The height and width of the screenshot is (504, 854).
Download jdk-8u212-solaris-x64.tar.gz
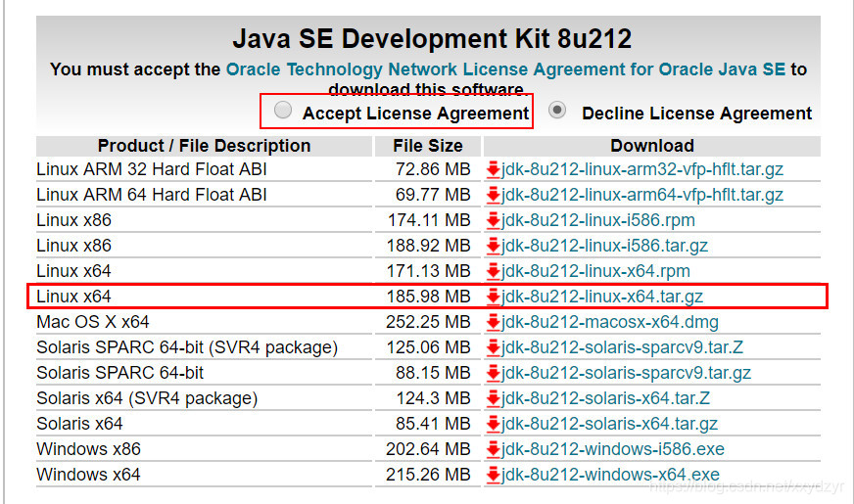(x=609, y=424)
